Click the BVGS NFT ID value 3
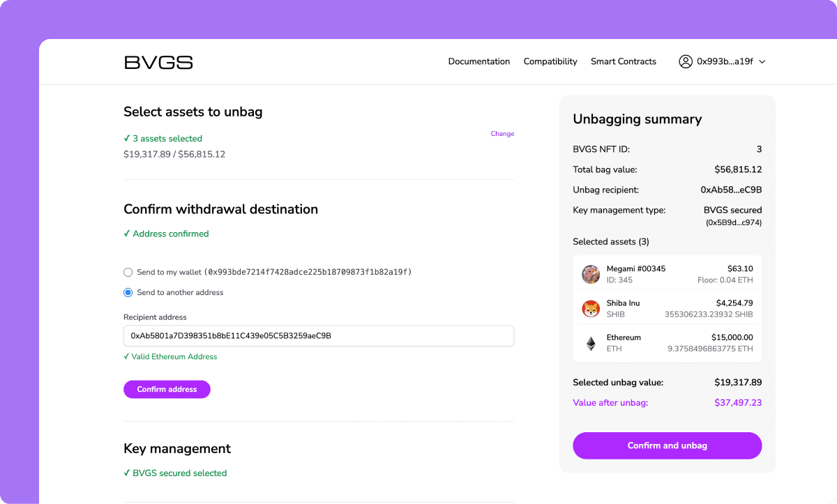 coord(759,149)
